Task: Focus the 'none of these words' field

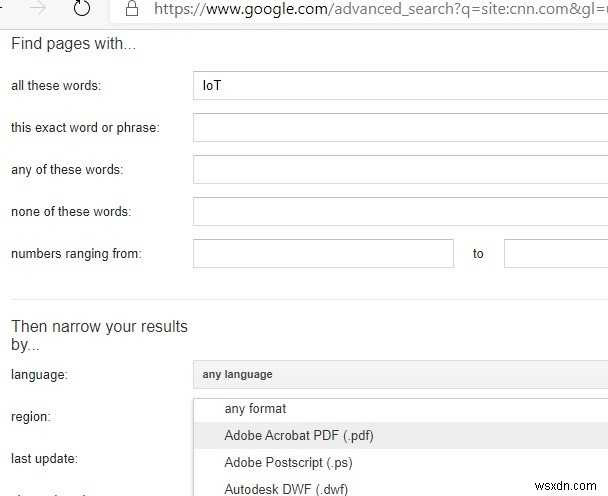Action: click(x=401, y=211)
